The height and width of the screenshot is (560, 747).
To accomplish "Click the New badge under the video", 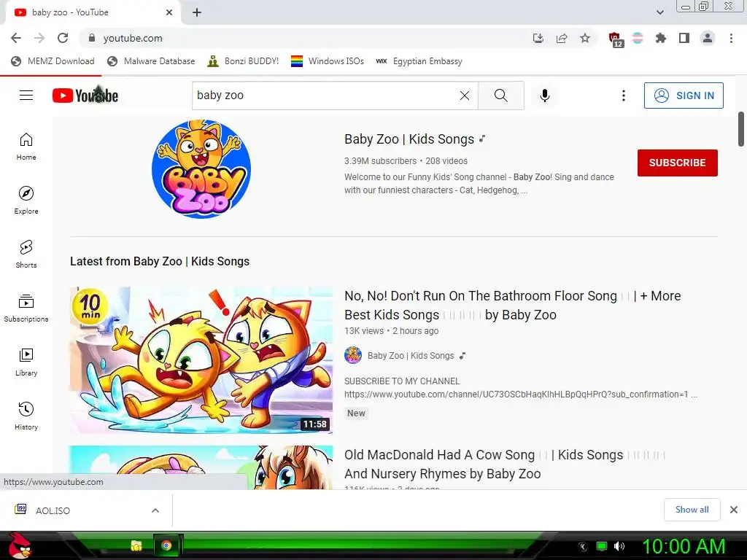I will (356, 413).
